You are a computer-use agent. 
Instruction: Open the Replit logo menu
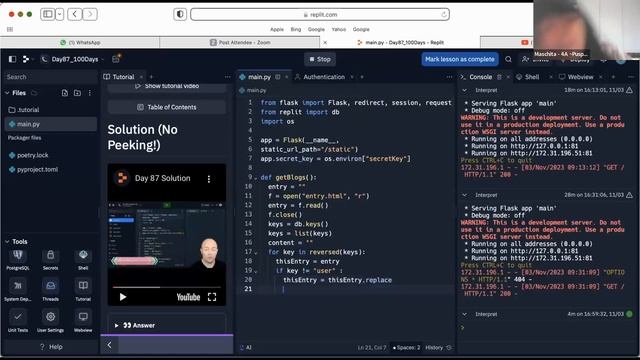tap(26, 59)
